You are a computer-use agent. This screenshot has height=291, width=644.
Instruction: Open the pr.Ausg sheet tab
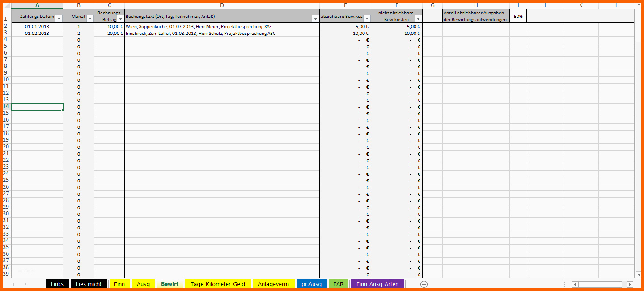(x=312, y=284)
